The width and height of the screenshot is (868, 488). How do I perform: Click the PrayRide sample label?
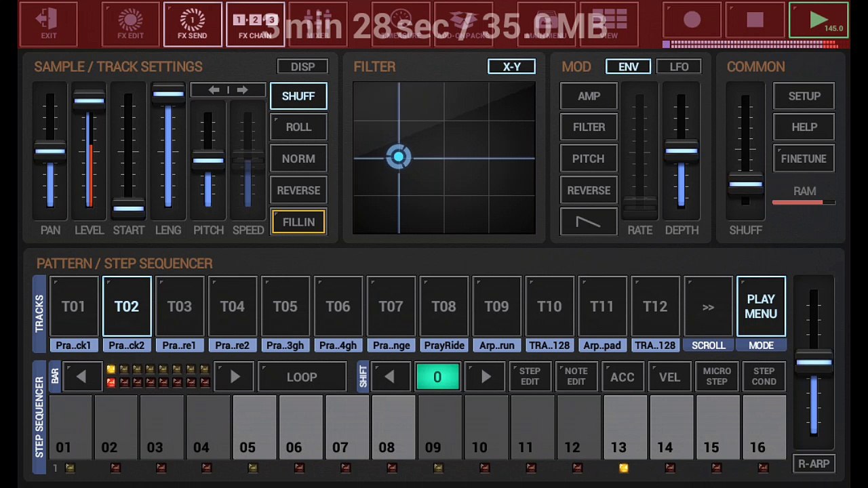444,346
